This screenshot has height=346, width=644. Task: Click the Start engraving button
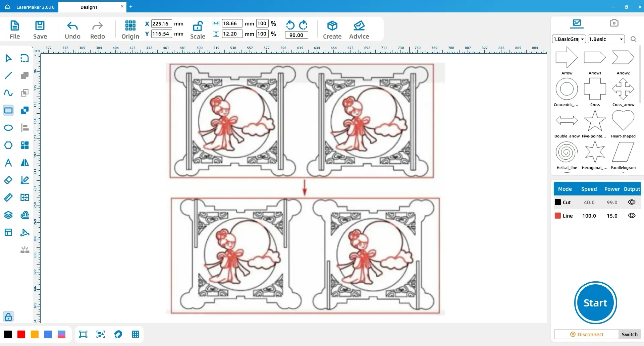[x=595, y=303]
